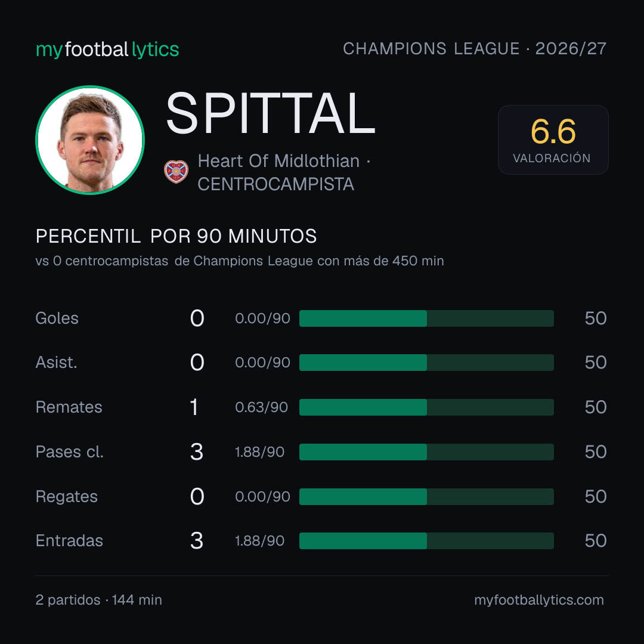This screenshot has height=644, width=644.
Task: Click the Asist. percentile bar
Action: click(x=426, y=363)
